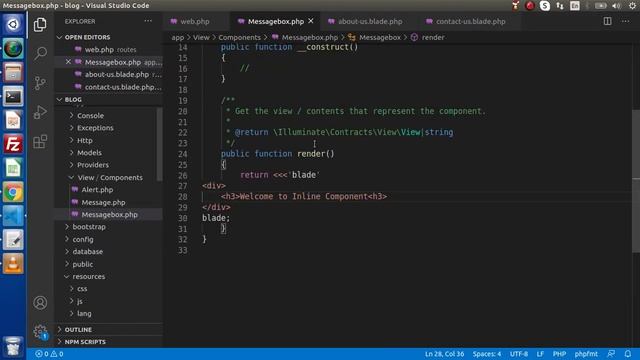The width and height of the screenshot is (640, 360).
Task: Expand the Models folder
Action: click(x=89, y=153)
